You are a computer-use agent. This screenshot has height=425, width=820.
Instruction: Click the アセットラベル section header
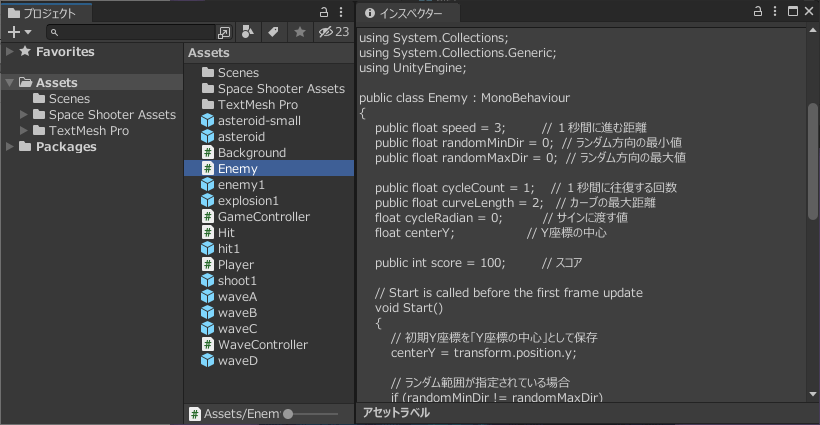click(396, 413)
